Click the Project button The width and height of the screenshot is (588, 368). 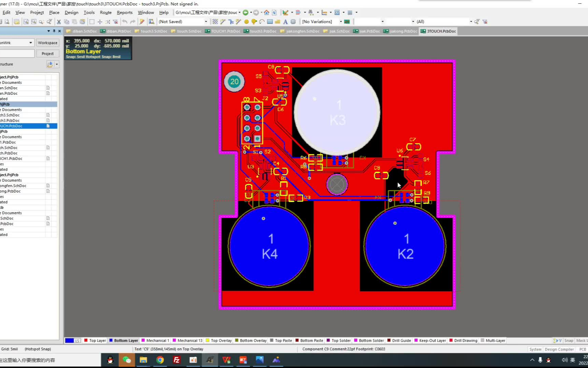pyautogui.click(x=48, y=53)
